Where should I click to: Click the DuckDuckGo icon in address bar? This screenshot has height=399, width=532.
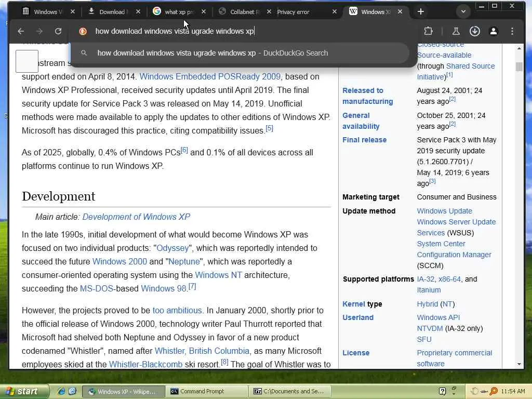click(x=83, y=31)
